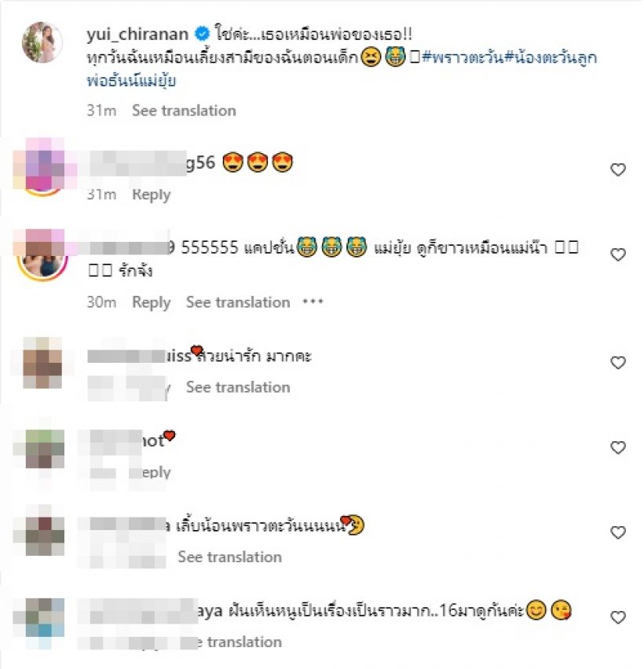Reply to the g56 heart-eyes comment
Screen dimensions: 644x669
[152, 195]
